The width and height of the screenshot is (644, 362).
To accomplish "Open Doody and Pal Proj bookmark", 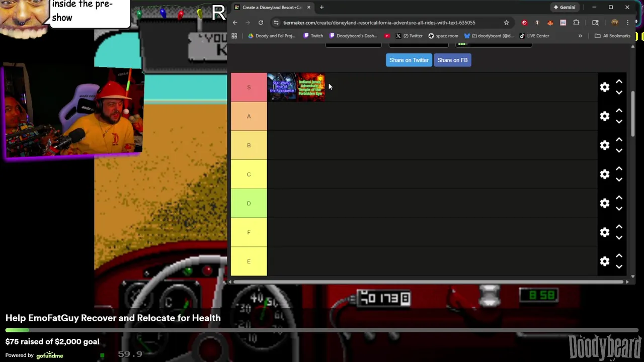I will pyautogui.click(x=272, y=36).
